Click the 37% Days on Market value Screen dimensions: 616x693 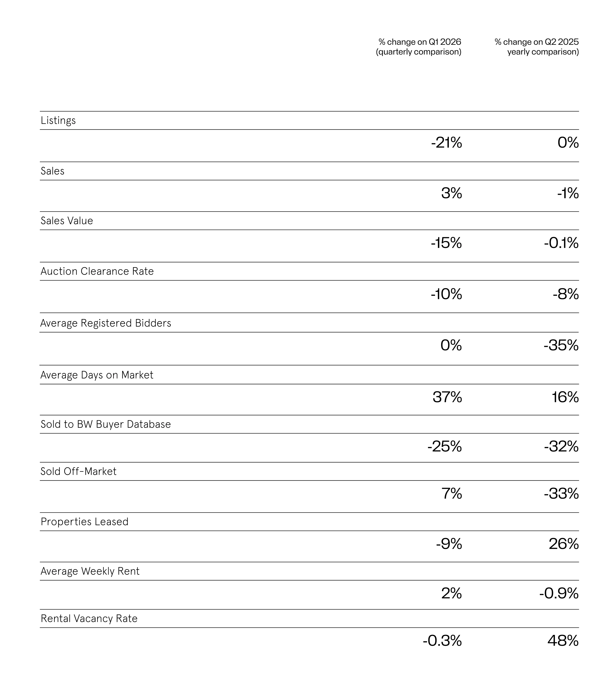447,397
